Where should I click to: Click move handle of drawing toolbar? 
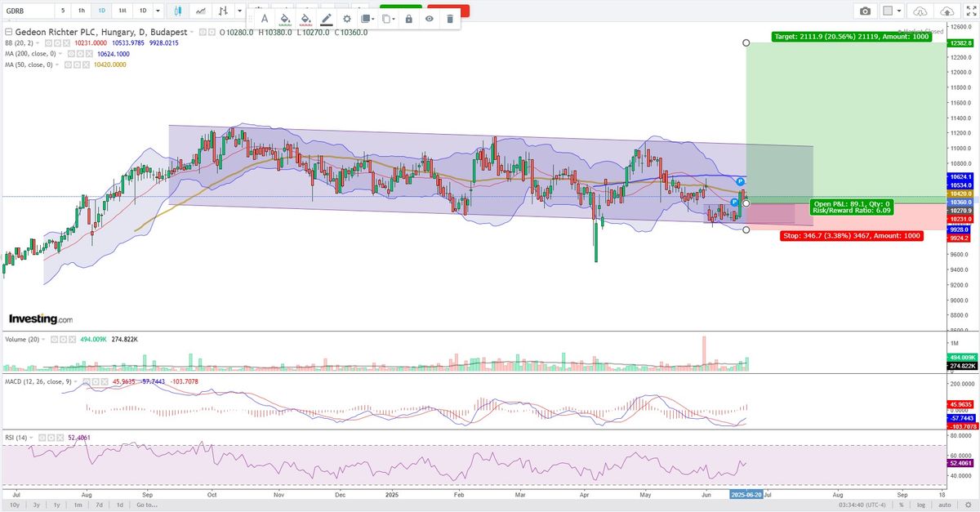(x=250, y=19)
